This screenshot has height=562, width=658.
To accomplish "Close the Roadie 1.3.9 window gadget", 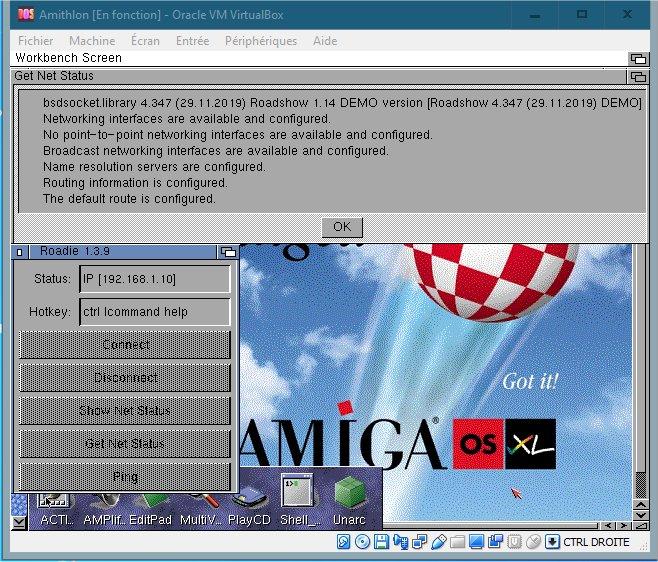I will 20,252.
